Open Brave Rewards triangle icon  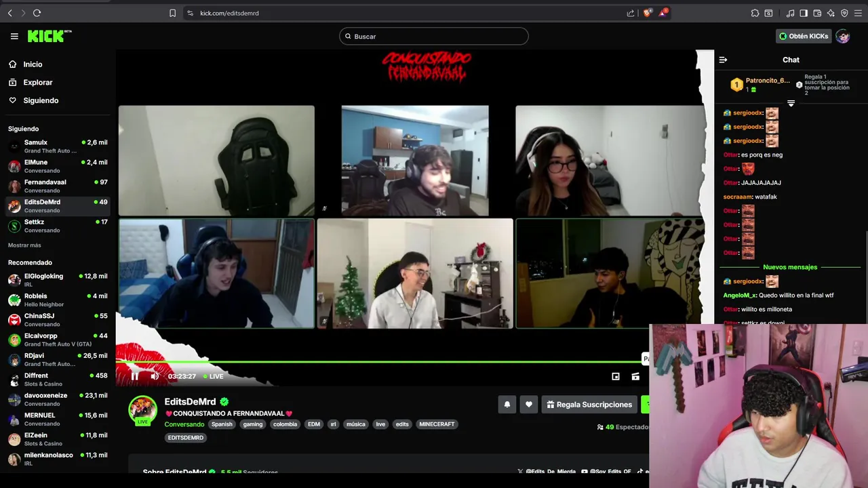663,13
